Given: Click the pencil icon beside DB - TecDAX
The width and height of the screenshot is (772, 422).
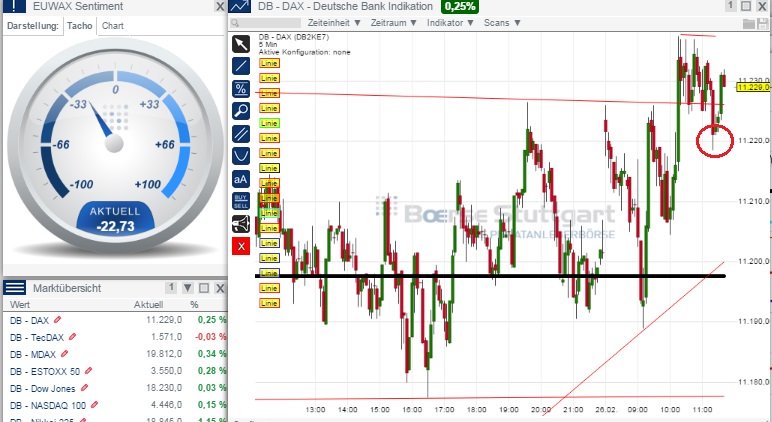Looking at the screenshot, I should tap(72, 337).
